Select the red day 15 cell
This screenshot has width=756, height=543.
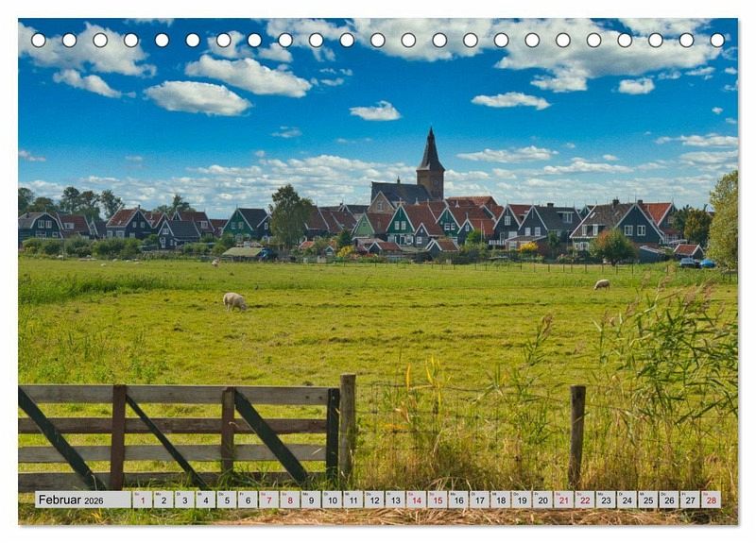pos(438,500)
